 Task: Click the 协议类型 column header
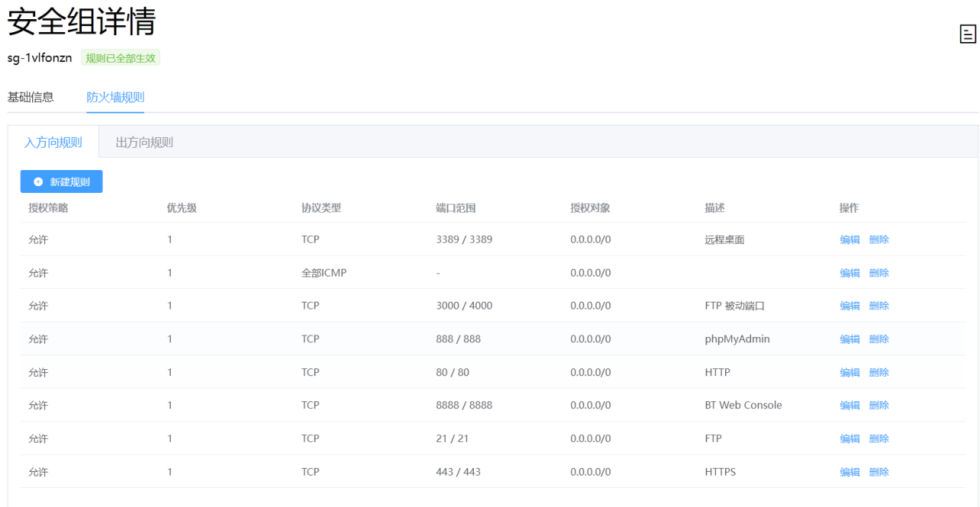click(x=322, y=208)
